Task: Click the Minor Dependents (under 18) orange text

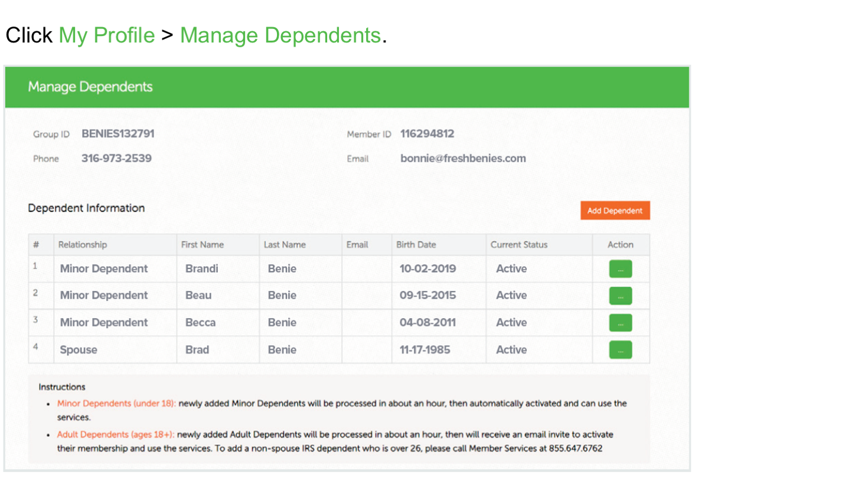Action: pos(116,404)
